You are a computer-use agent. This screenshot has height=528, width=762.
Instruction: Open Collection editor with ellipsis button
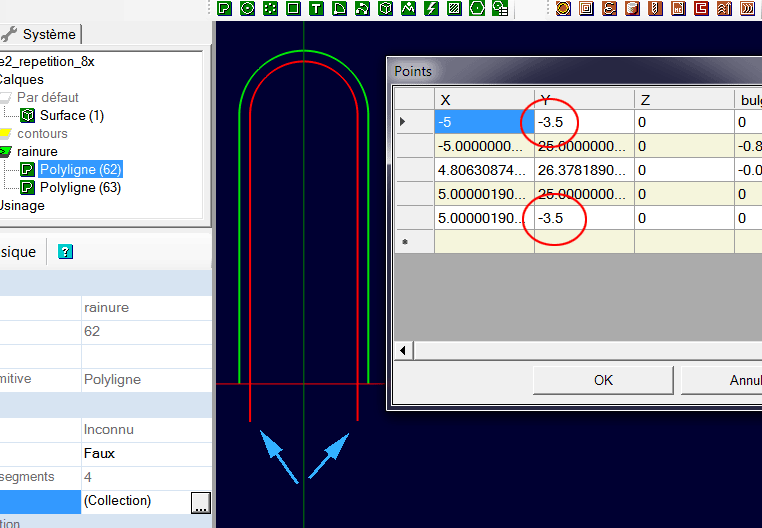201,502
